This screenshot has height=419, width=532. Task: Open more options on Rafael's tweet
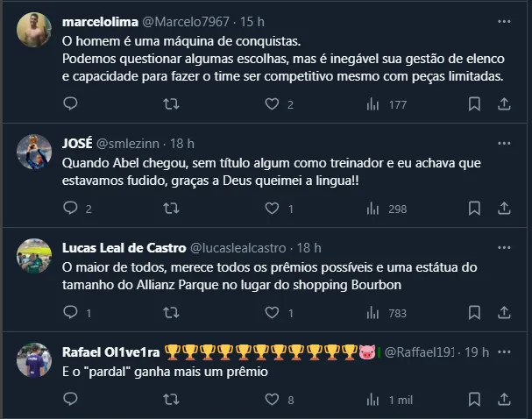click(x=504, y=352)
